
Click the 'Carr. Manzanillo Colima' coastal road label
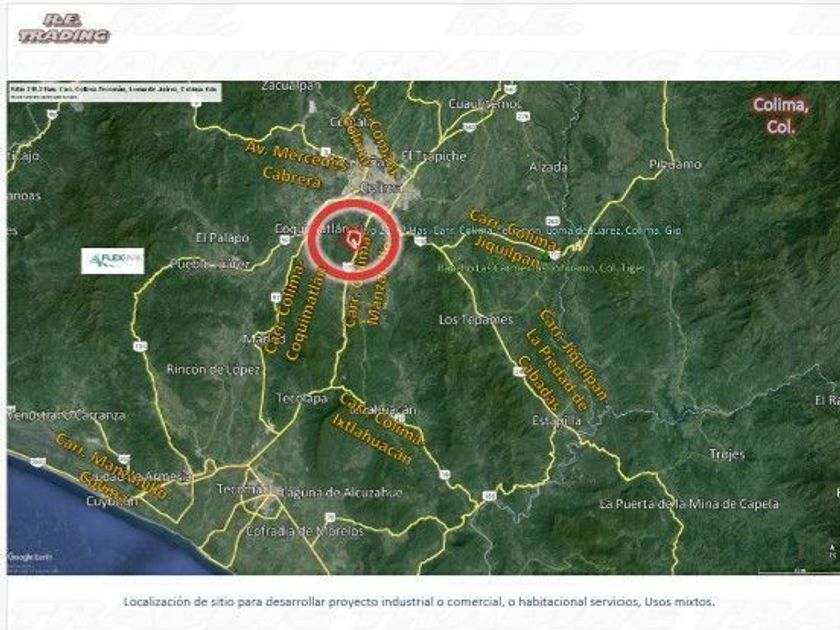click(x=111, y=468)
